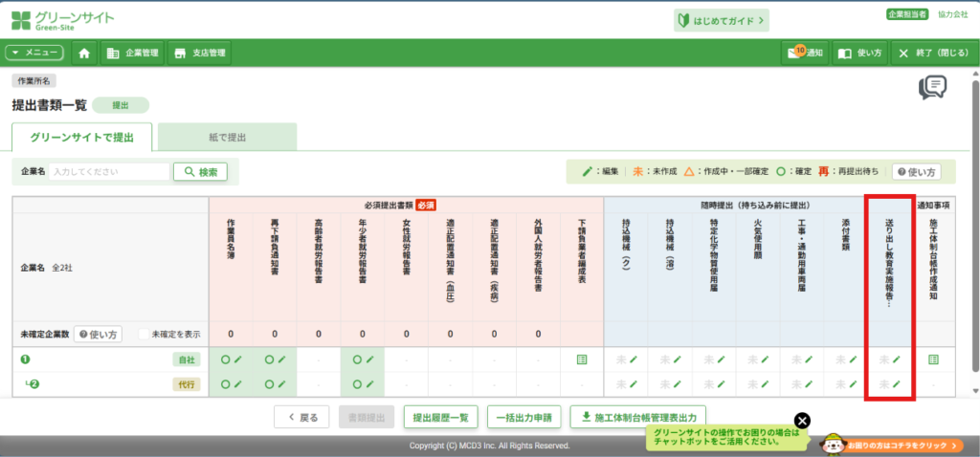Edit 送り出し教育実施報告 for company 2
The height and width of the screenshot is (457, 980).
coord(896,384)
